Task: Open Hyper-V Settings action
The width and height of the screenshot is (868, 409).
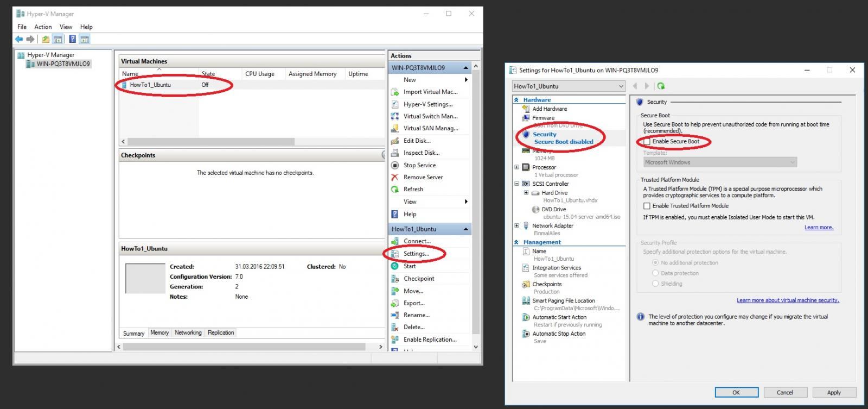Action: tap(428, 104)
